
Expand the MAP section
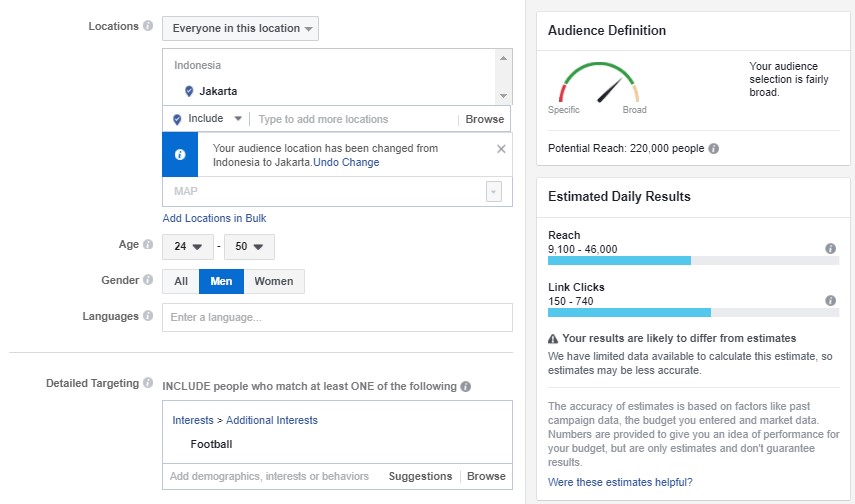(493, 191)
